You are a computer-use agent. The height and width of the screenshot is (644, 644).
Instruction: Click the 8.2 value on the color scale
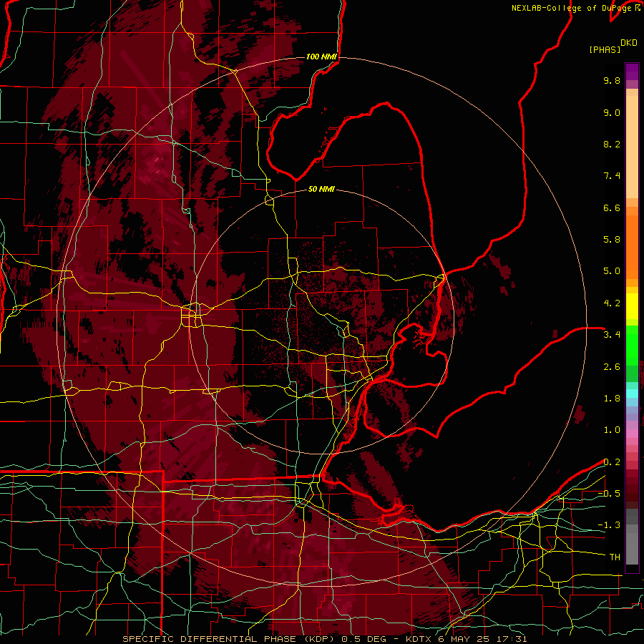click(x=612, y=144)
